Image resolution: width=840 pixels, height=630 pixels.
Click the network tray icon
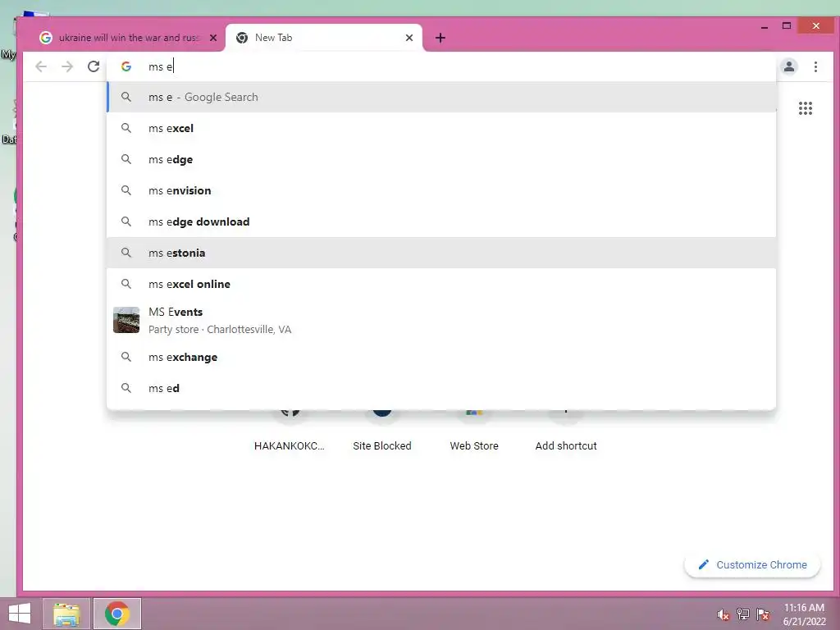tap(743, 614)
